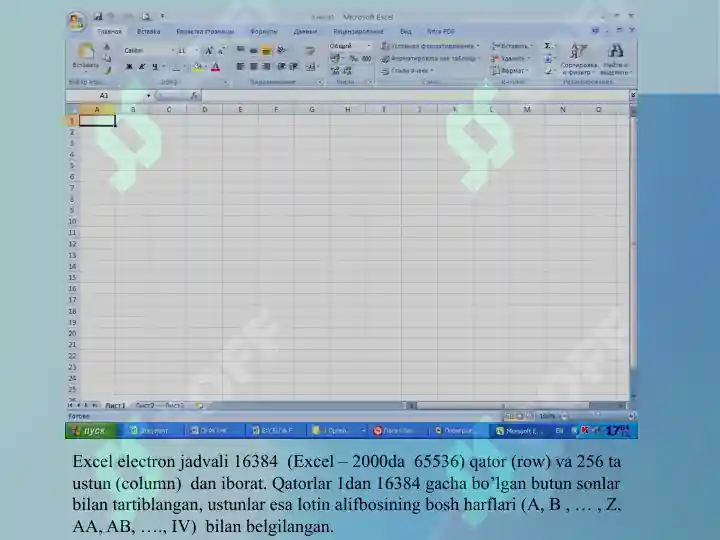
Task: Toggle italic К formatting
Action: click(x=142, y=67)
